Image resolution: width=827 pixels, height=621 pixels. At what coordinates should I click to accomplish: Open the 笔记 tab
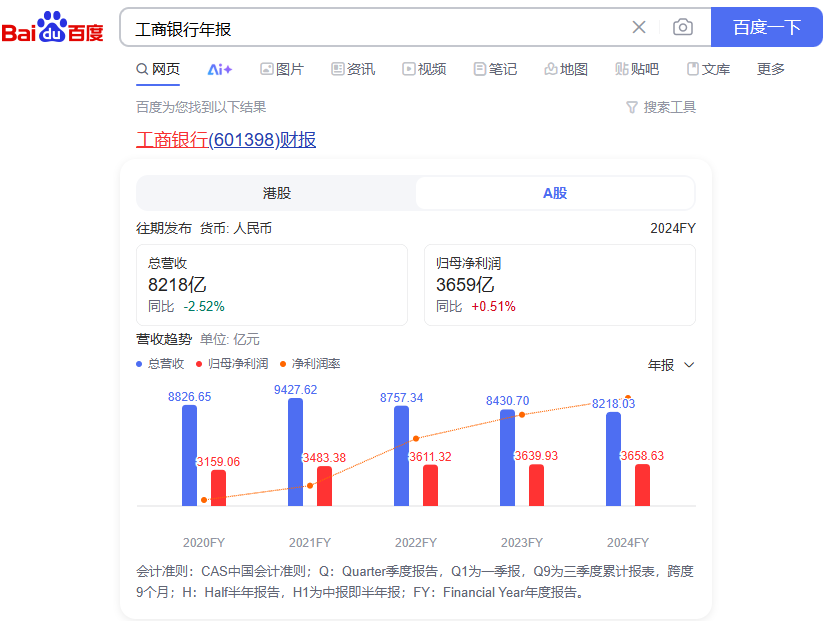pos(495,69)
